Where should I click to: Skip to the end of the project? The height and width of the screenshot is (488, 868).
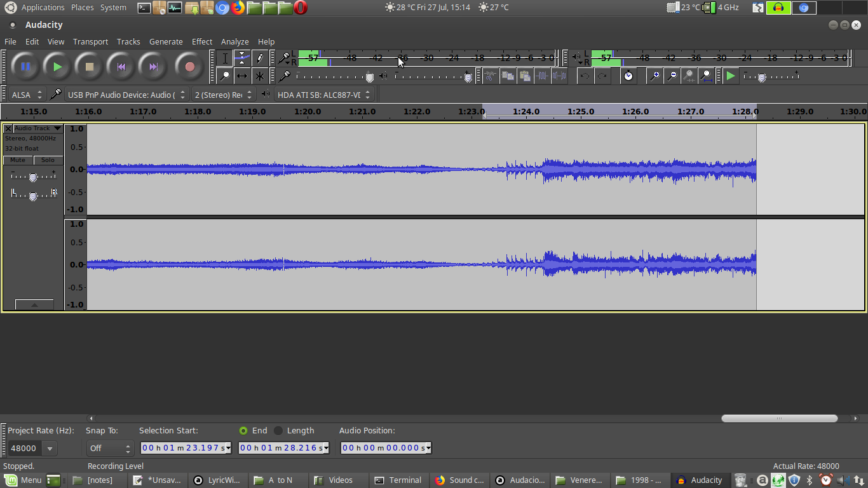coord(153,66)
